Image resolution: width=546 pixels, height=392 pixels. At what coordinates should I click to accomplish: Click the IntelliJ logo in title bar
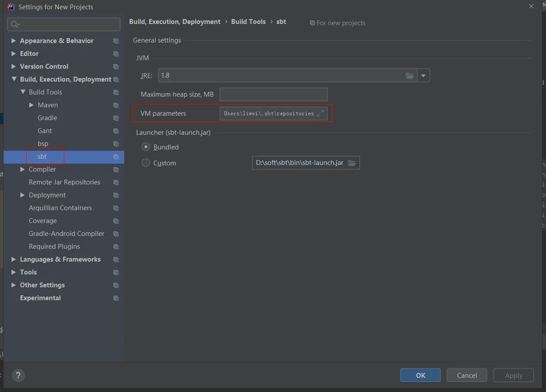[11, 7]
